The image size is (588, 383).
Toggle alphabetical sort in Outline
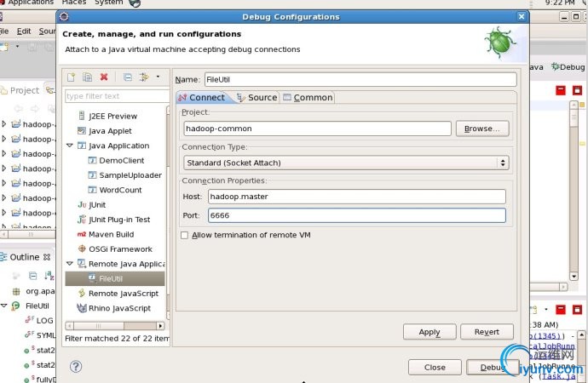point(49,276)
